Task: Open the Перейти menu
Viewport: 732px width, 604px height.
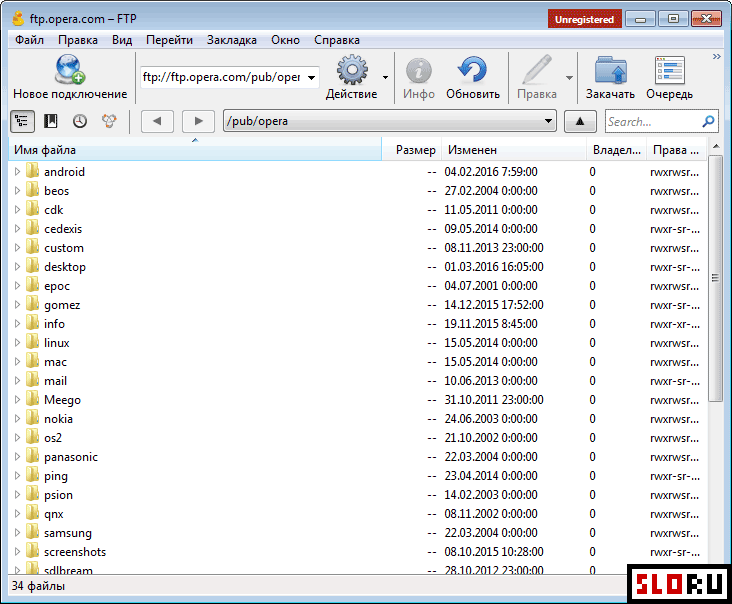Action: [x=169, y=40]
